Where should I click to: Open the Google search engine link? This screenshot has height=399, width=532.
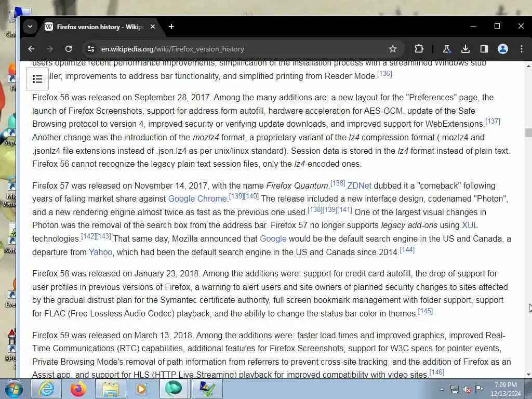273,239
